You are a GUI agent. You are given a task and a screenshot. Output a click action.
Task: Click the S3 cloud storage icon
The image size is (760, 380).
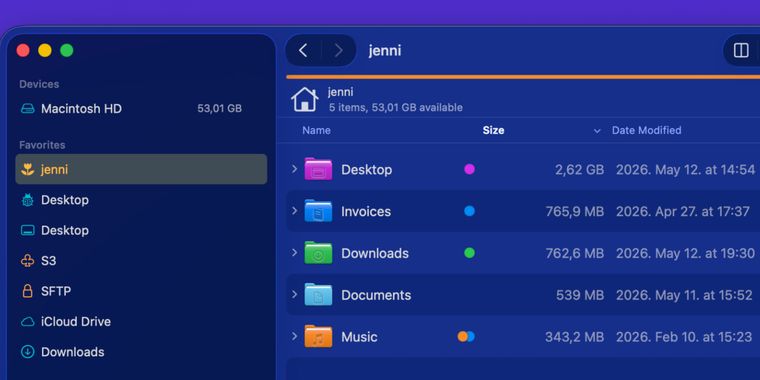(28, 261)
